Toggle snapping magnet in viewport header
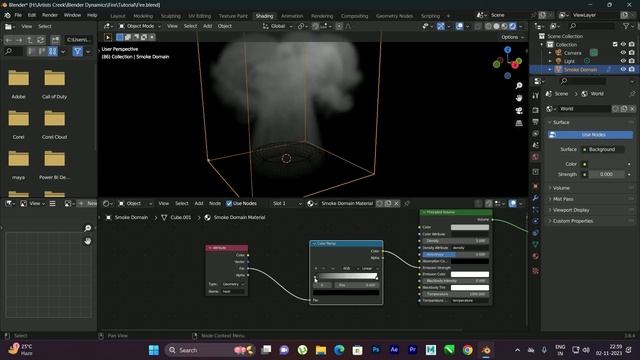The height and width of the screenshot is (360, 640). click(316, 26)
